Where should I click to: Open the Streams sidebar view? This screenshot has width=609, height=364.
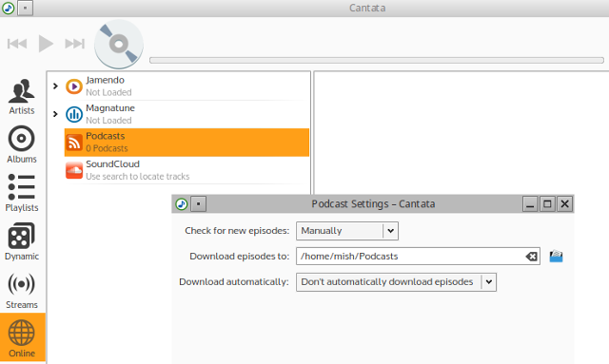click(22, 290)
